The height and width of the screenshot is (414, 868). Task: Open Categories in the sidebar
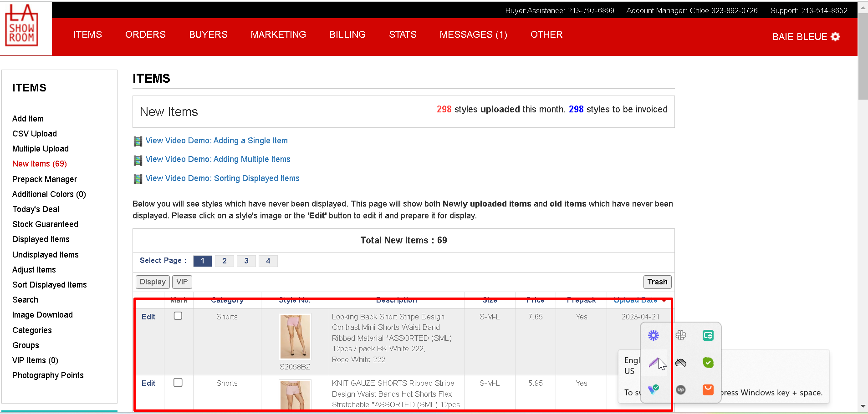point(32,330)
